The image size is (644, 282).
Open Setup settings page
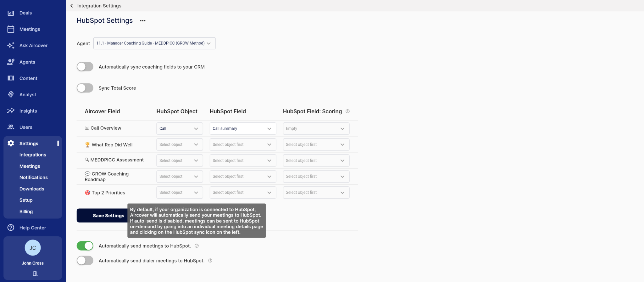click(26, 200)
